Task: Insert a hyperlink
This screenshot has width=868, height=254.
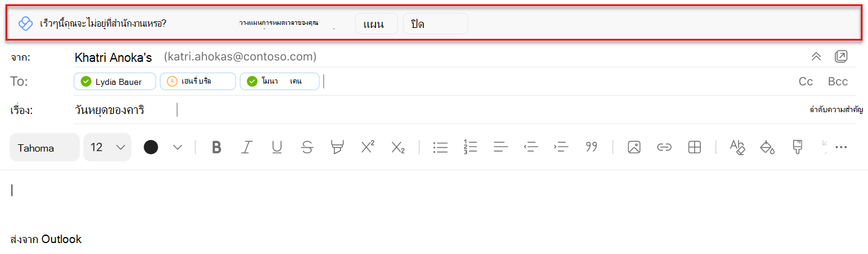Action: [x=664, y=147]
